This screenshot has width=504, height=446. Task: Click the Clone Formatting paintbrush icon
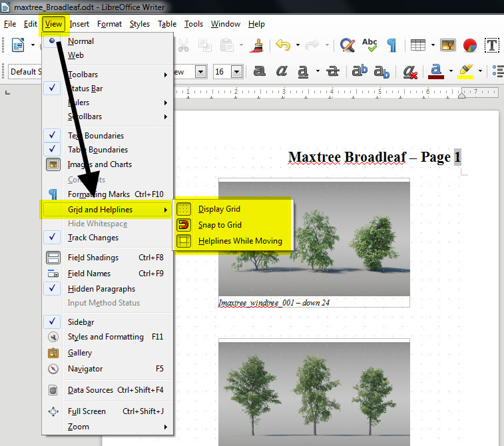pos(257,45)
